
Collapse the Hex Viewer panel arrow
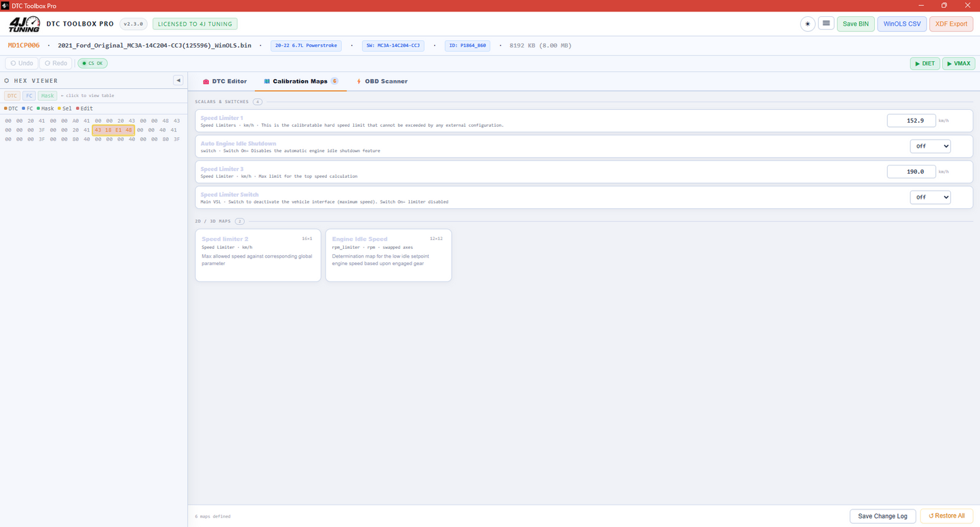[178, 81]
